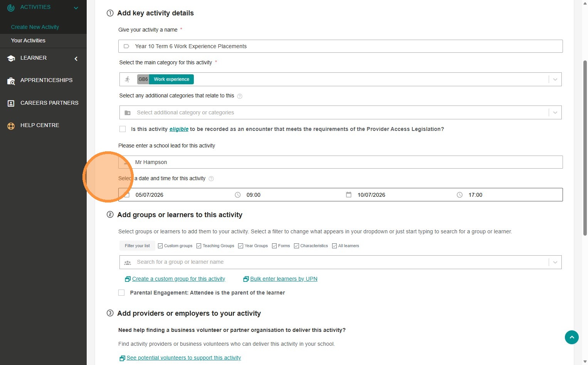The image size is (588, 365).
Task: Open the additional categories dropdown arrow
Action: (555, 112)
